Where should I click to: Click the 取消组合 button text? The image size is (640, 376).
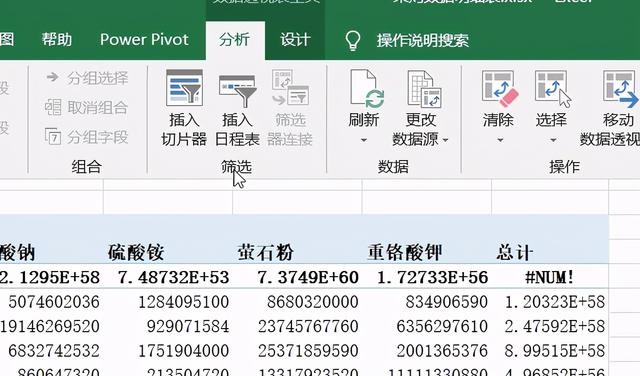(x=98, y=108)
